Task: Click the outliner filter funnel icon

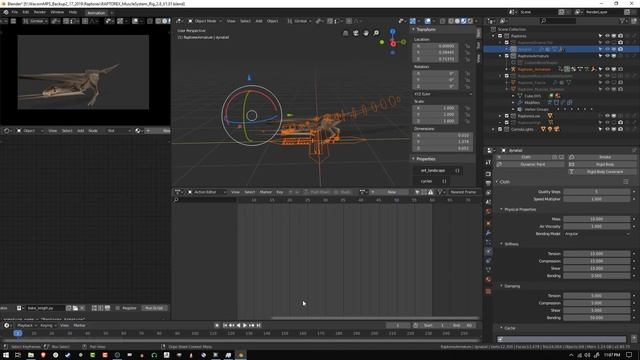Action: [622, 20]
